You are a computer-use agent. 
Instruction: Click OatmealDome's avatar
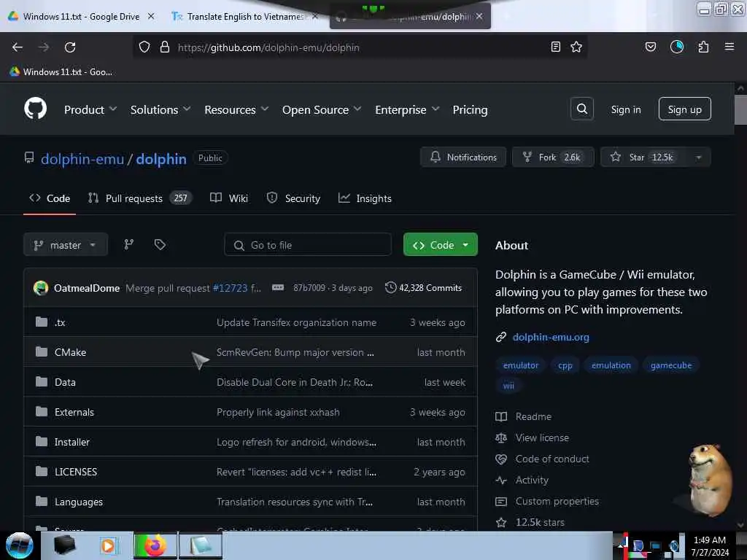pos(41,287)
